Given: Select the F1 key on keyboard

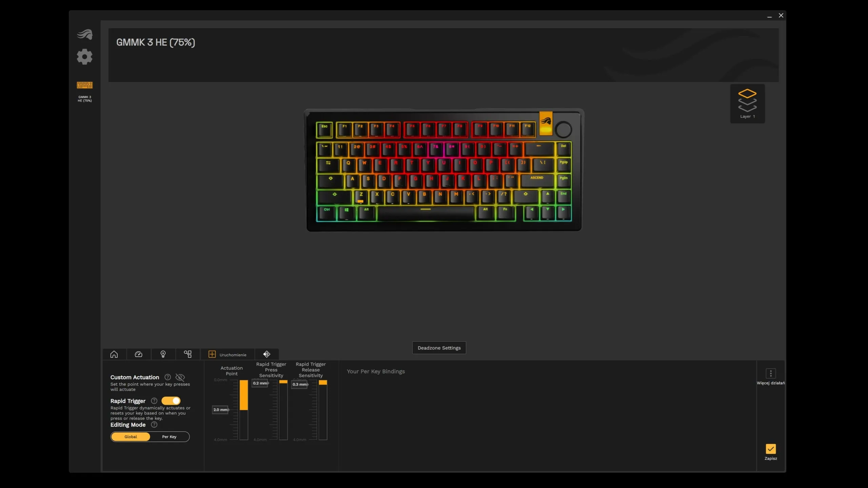Looking at the screenshot, I should (x=344, y=129).
